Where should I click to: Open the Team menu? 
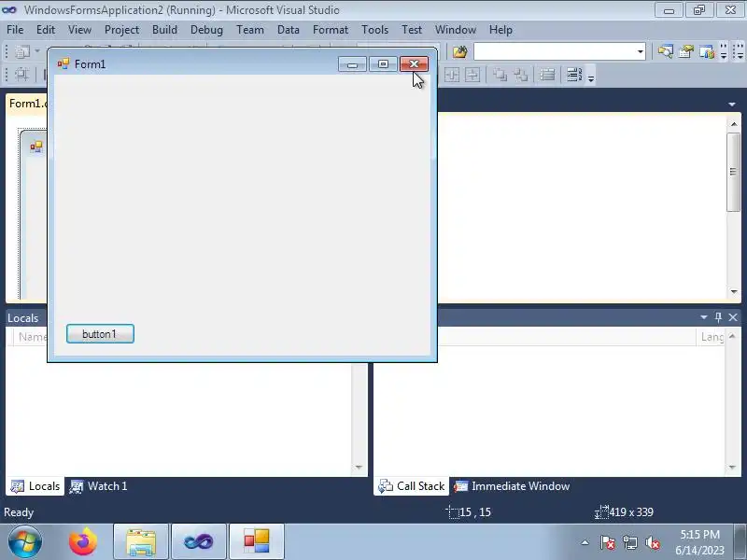tap(250, 30)
